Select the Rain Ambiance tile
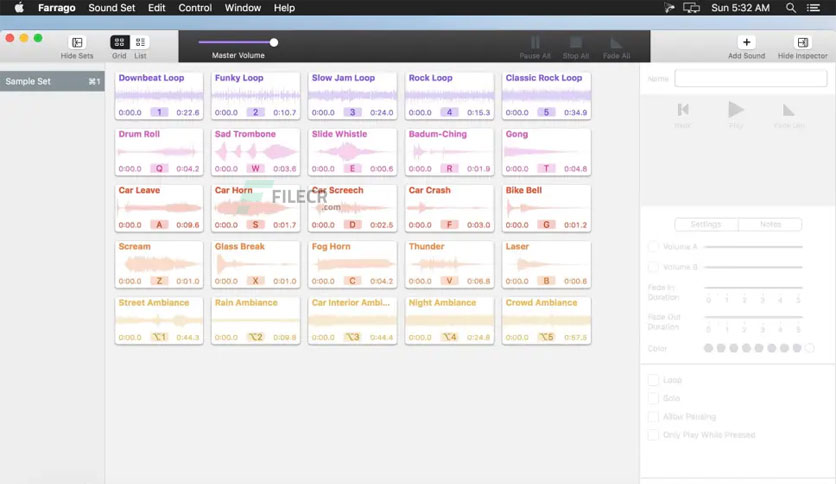836x484 pixels. [x=255, y=321]
